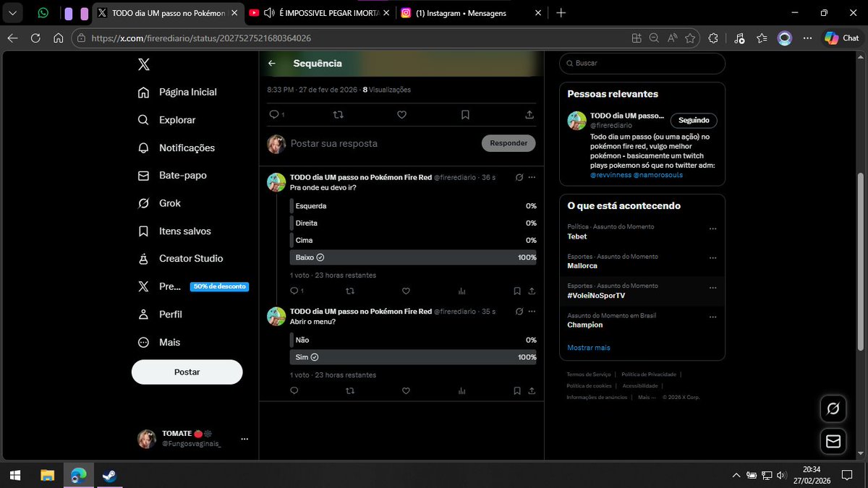Switch to the Instagram Mensagens tab

[471, 13]
